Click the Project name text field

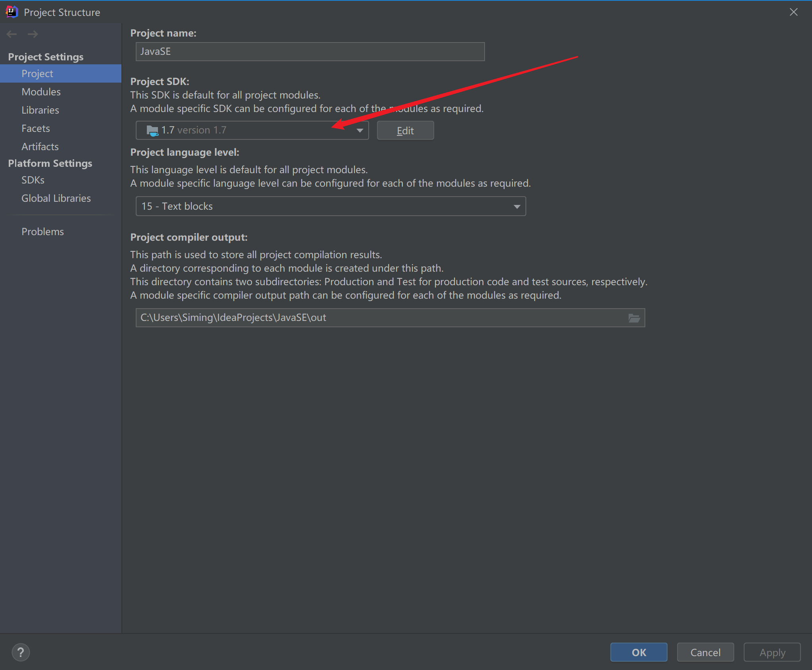[310, 52]
